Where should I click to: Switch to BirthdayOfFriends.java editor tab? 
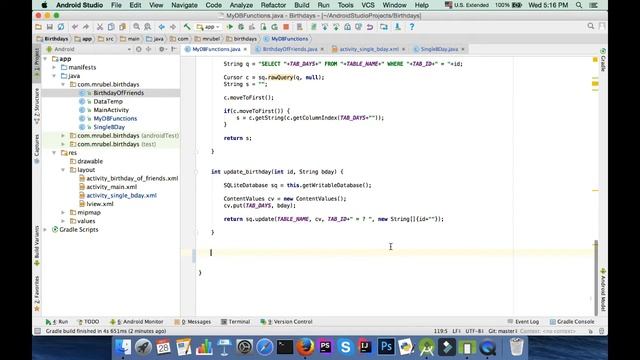point(289,49)
